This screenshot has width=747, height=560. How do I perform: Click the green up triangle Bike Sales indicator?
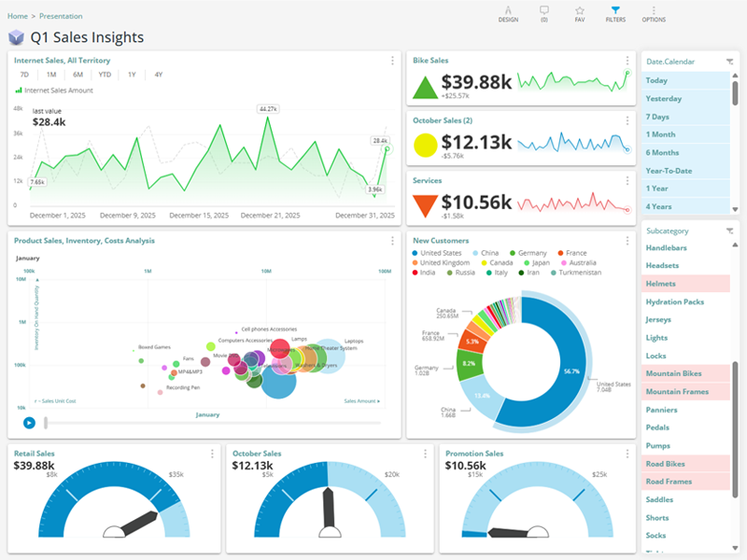tap(425, 88)
